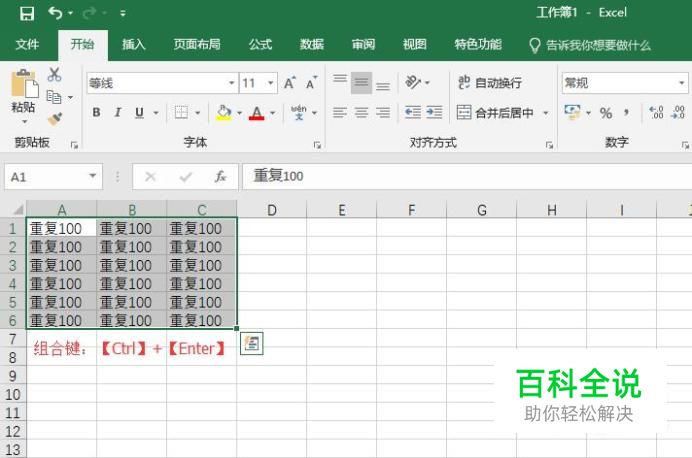
Task: Open the 公式 ribbon tab
Action: point(260,44)
